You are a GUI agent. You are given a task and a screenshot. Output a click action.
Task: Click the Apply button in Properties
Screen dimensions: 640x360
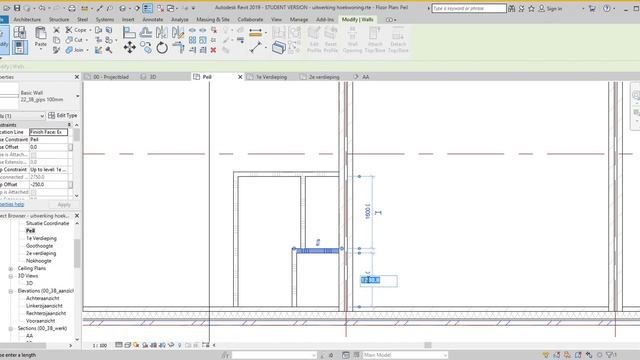64,204
